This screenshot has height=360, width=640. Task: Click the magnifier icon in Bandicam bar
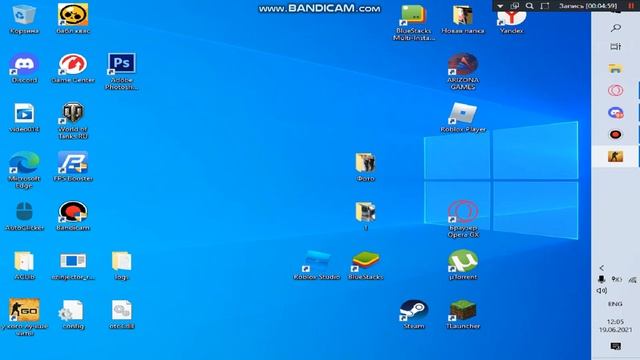(529, 6)
